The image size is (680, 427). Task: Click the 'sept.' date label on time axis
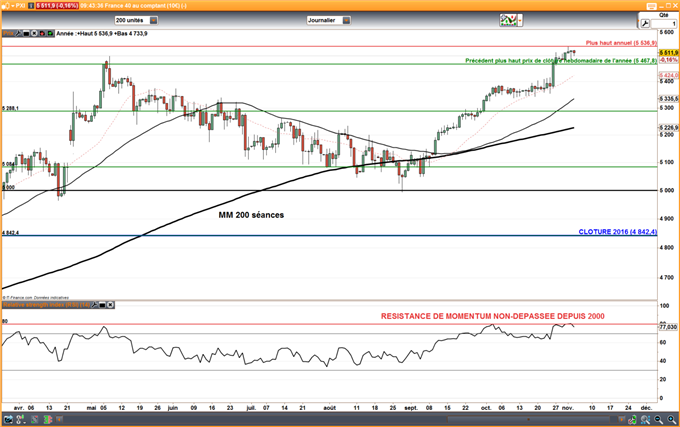pyautogui.click(x=411, y=408)
